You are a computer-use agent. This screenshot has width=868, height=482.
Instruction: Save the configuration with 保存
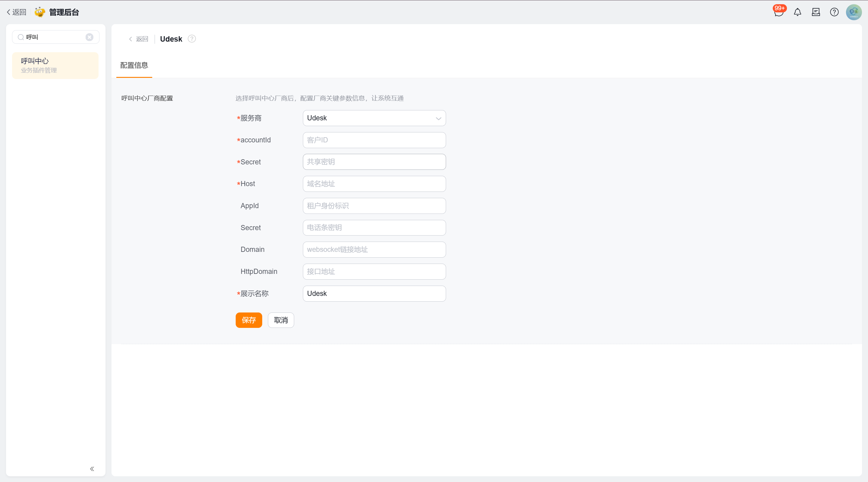pos(249,320)
